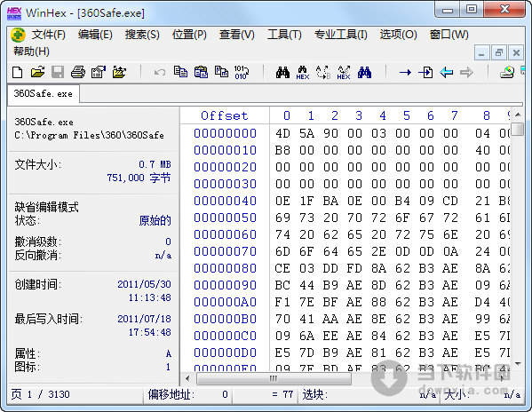Screen dimensions: 532x412
Task: Click the Go To Page icon
Action: pos(425,72)
